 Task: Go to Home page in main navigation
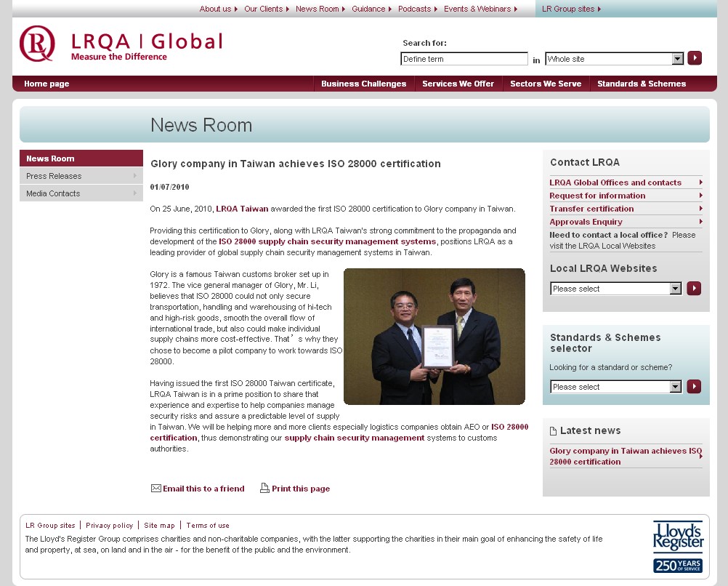point(46,84)
